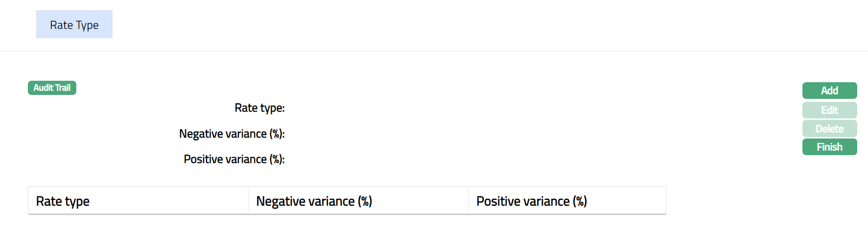
Task: Click the empty value beside "Negative variance (%):"
Action: click(x=343, y=134)
